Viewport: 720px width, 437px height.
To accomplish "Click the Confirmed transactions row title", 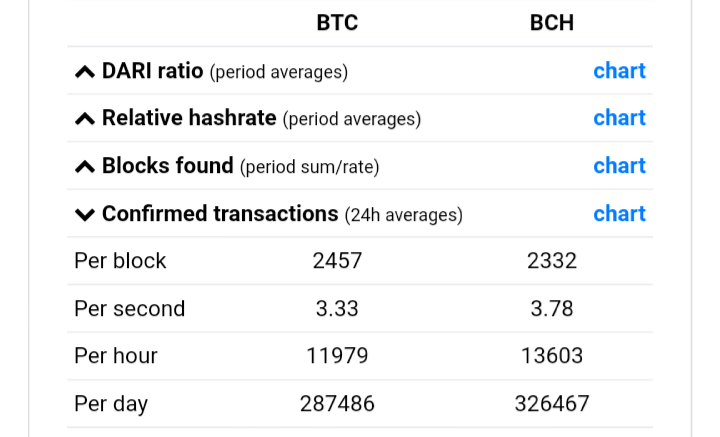I will [x=220, y=213].
